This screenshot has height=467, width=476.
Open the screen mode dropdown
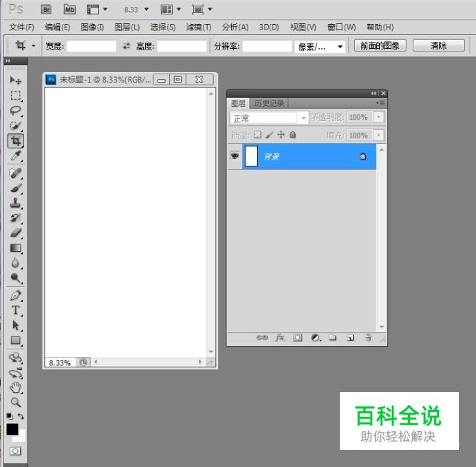pos(202,10)
